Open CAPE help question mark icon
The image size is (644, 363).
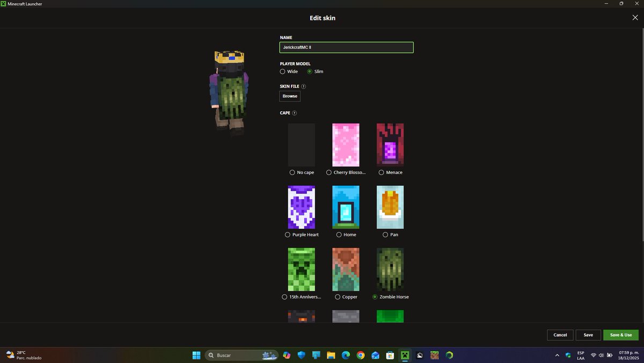pyautogui.click(x=294, y=113)
